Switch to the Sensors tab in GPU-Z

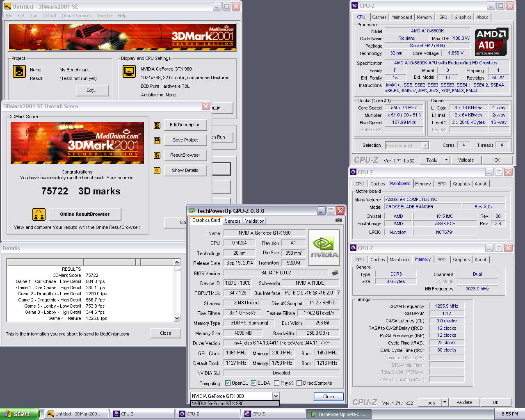233,221
